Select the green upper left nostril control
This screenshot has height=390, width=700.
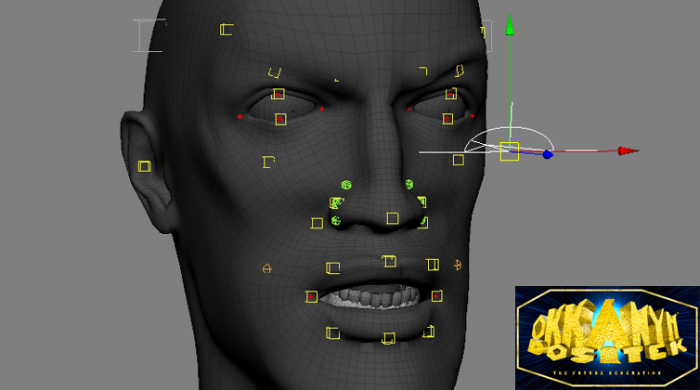(346, 185)
